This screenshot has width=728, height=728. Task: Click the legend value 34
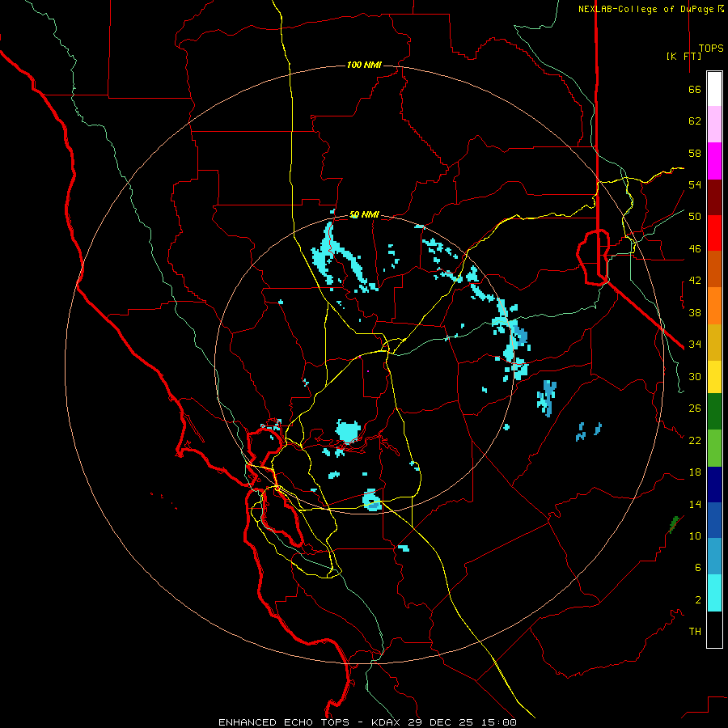click(x=695, y=345)
